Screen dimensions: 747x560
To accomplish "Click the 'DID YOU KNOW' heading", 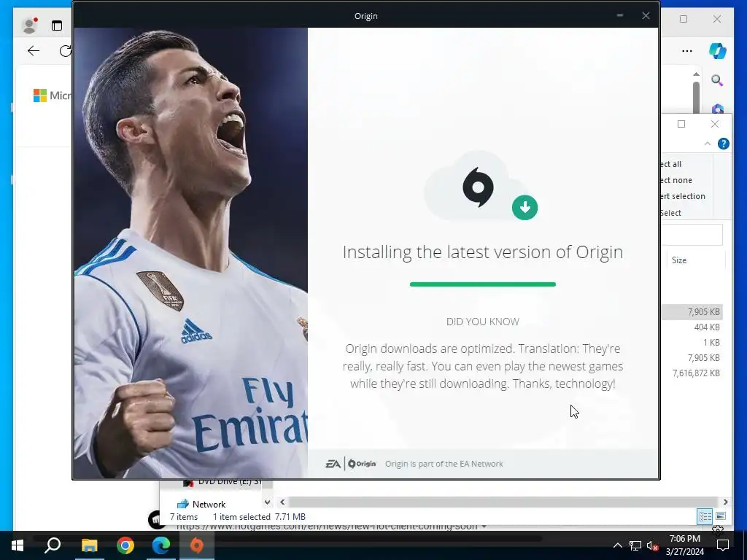I will point(483,322).
